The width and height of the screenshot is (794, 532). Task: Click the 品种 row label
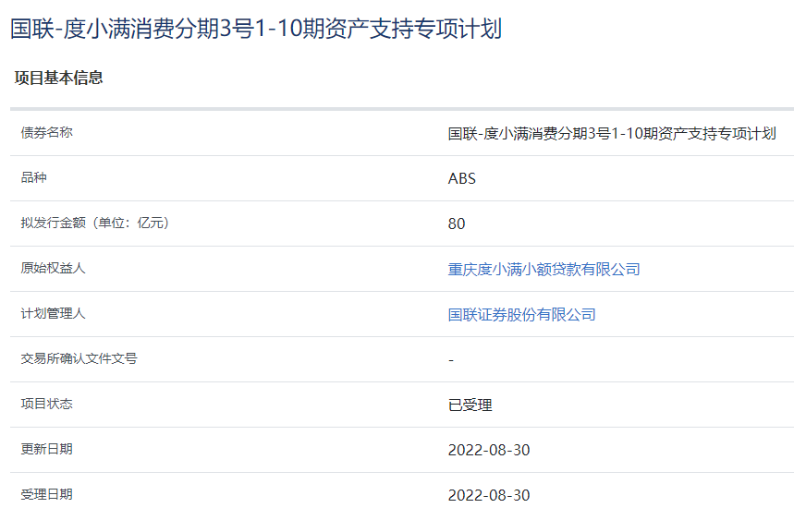[x=34, y=177]
